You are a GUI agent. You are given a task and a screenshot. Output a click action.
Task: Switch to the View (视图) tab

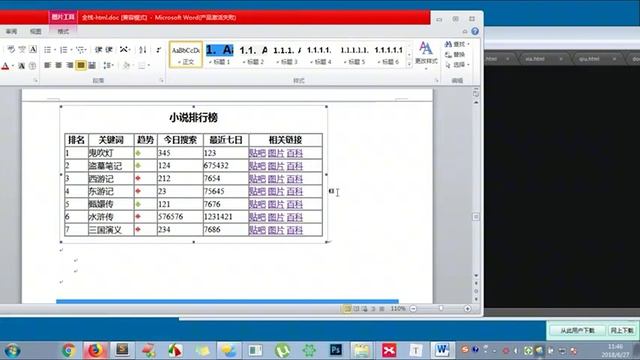[x=36, y=31]
